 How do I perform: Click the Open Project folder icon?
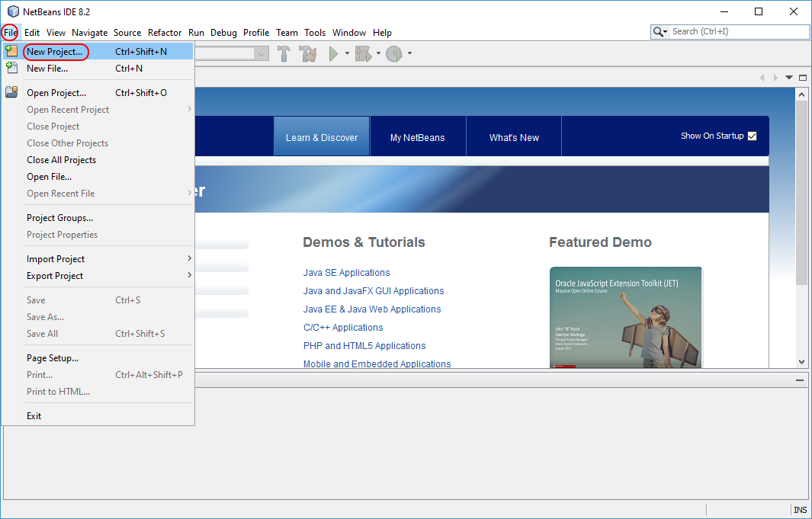[11, 92]
